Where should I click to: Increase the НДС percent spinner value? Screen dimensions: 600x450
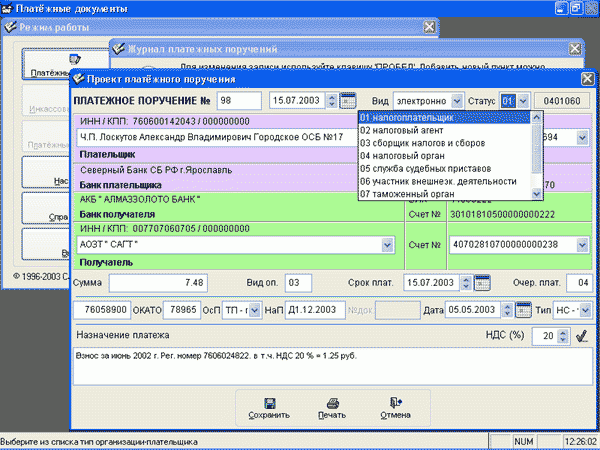click(562, 333)
